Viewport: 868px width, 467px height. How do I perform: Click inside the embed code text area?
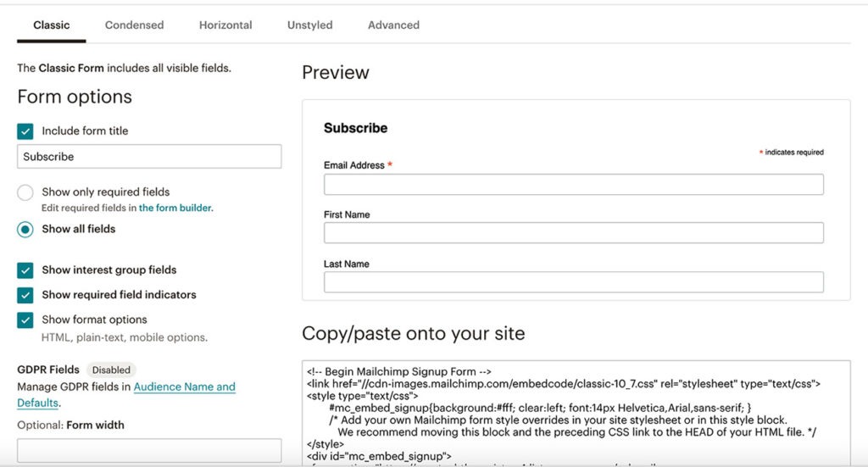point(576,413)
